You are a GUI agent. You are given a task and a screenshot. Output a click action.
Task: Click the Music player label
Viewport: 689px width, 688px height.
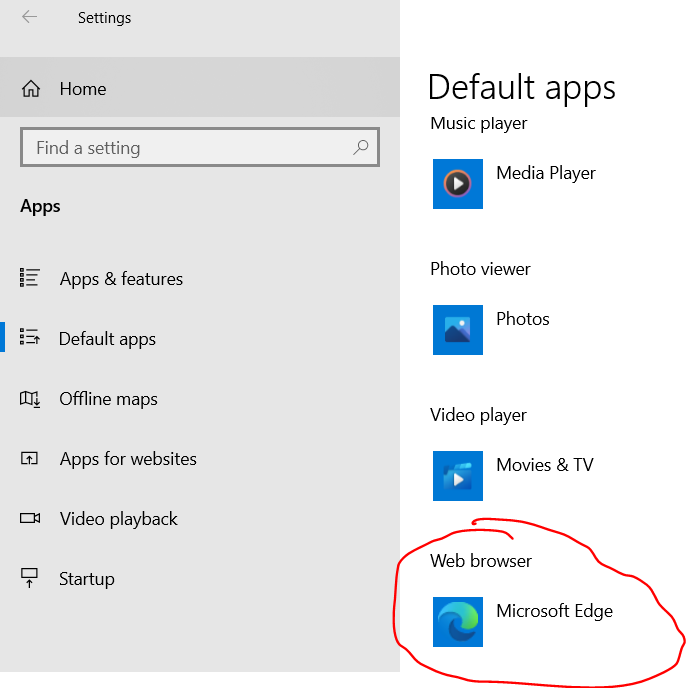click(479, 123)
